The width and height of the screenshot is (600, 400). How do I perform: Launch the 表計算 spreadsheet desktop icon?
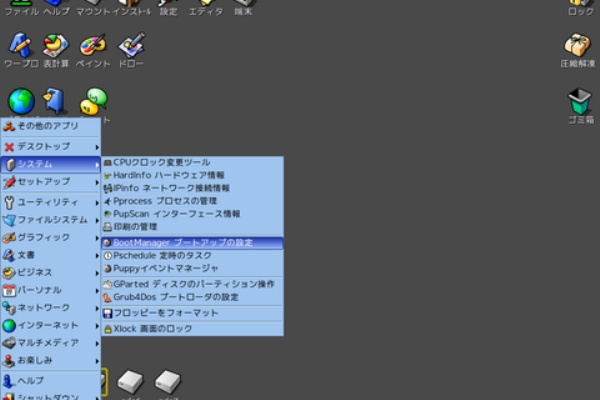(x=56, y=48)
